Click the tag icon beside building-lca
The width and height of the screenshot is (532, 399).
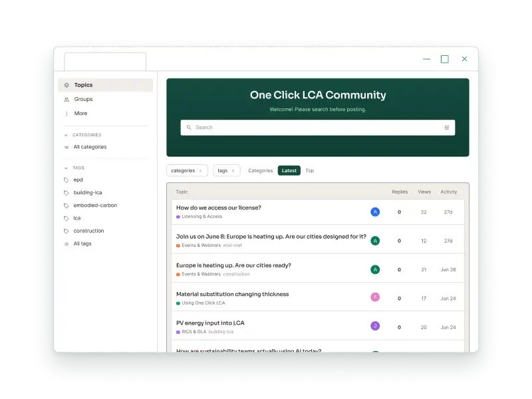66,193
